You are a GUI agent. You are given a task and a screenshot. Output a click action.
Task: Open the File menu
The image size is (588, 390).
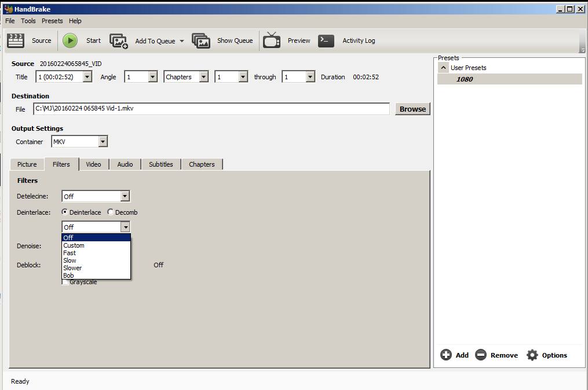point(10,21)
